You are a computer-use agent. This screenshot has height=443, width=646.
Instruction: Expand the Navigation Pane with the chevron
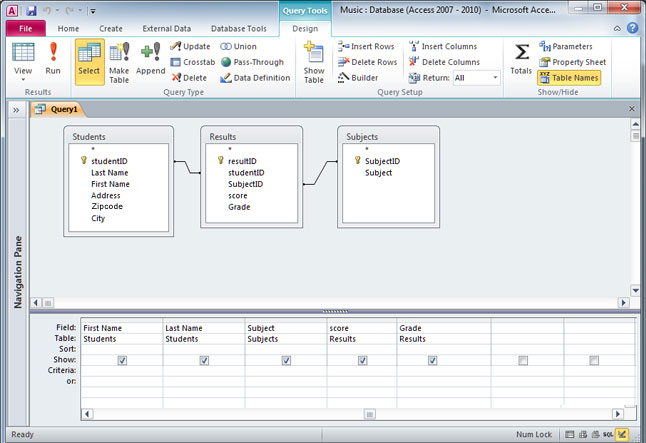pos(16,110)
